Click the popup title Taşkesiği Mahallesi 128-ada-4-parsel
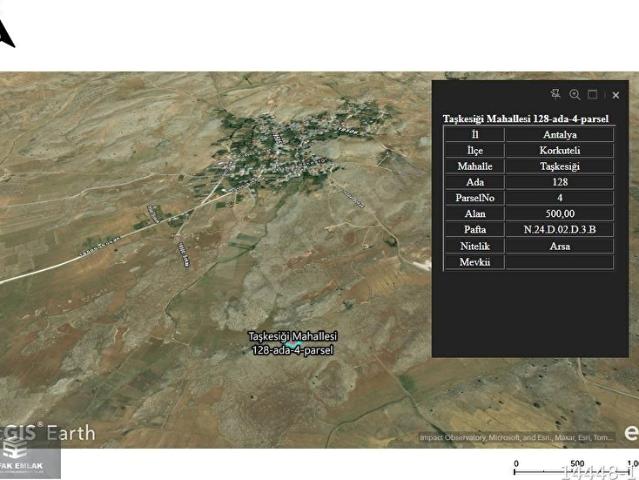639x480 pixels. click(x=526, y=118)
